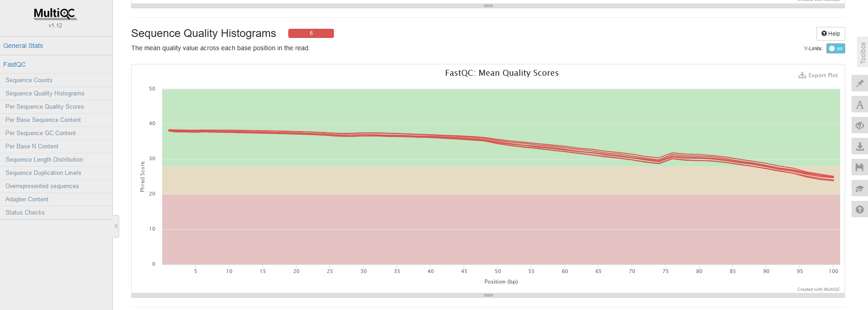The width and height of the screenshot is (868, 310).
Task: Open the Sequence Counts section
Action: click(29, 80)
